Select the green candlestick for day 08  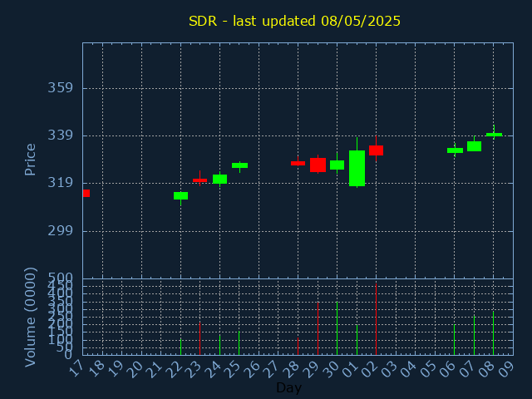coord(494,135)
